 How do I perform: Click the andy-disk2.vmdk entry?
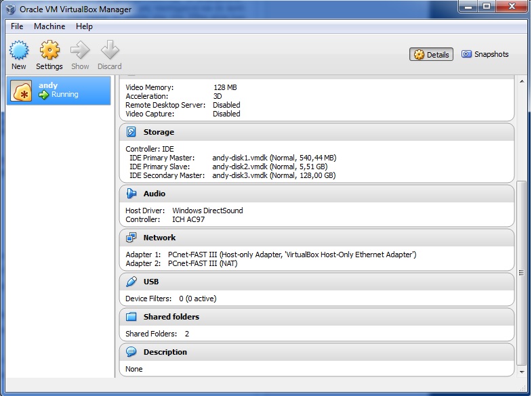click(270, 167)
